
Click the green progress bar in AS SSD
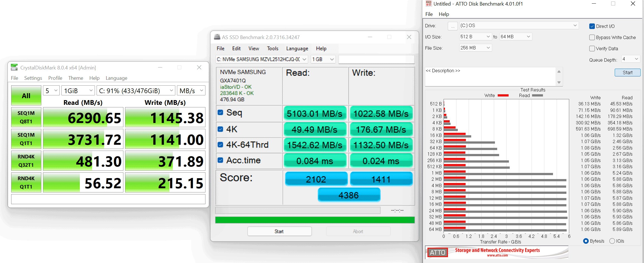click(315, 220)
